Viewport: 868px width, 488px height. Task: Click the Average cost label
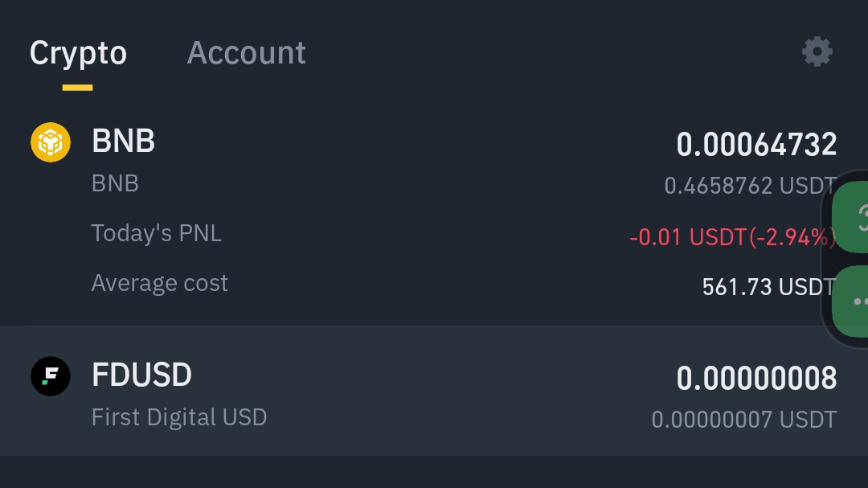click(159, 283)
